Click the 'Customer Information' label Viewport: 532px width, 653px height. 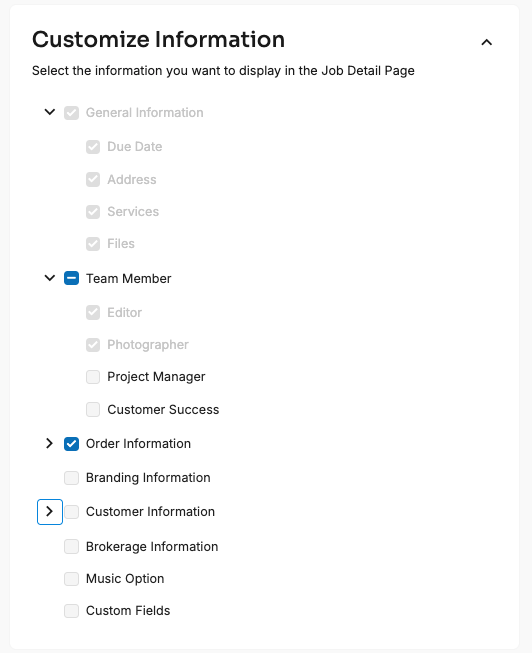(x=150, y=511)
